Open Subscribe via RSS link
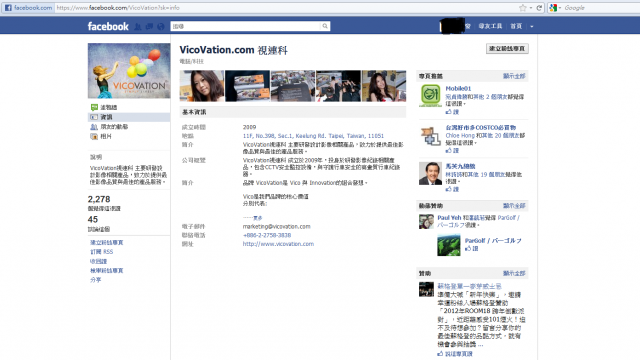Screen dimensions: 640x360 point(102,252)
